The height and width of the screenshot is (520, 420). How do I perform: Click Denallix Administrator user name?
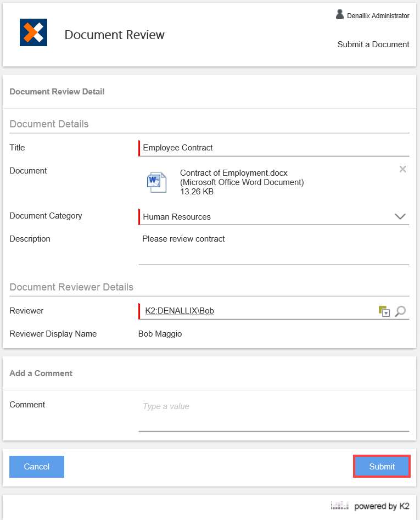click(x=378, y=16)
